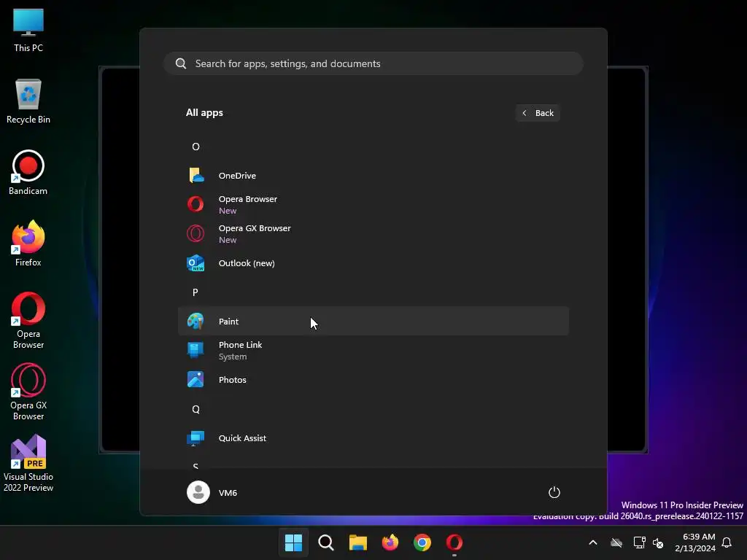Image resolution: width=747 pixels, height=560 pixels.
Task: Click the letter O section header
Action: click(196, 147)
